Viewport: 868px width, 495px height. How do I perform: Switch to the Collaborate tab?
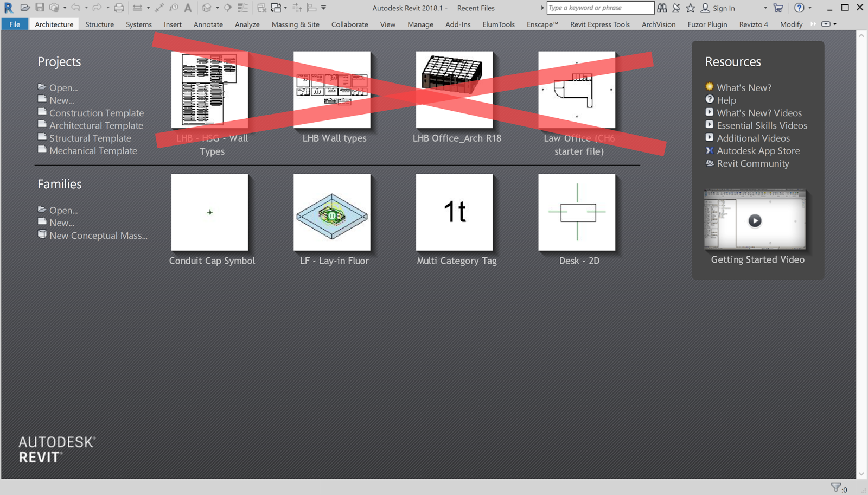350,24
